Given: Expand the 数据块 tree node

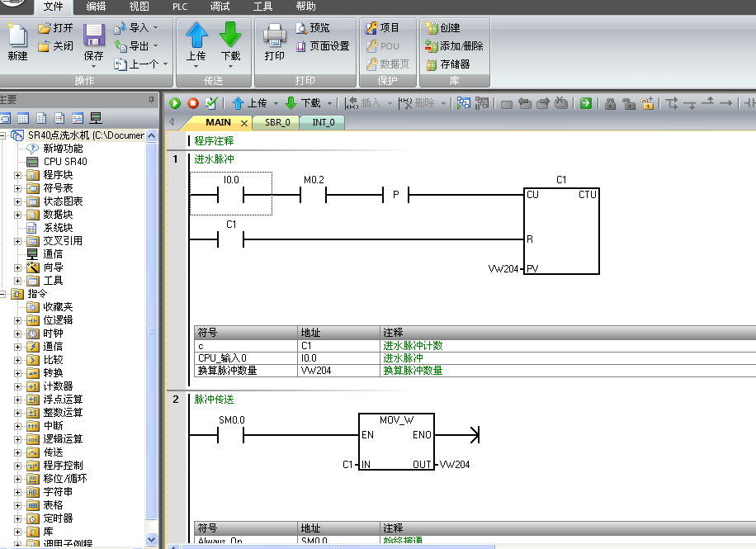Looking at the screenshot, I should (x=17, y=215).
